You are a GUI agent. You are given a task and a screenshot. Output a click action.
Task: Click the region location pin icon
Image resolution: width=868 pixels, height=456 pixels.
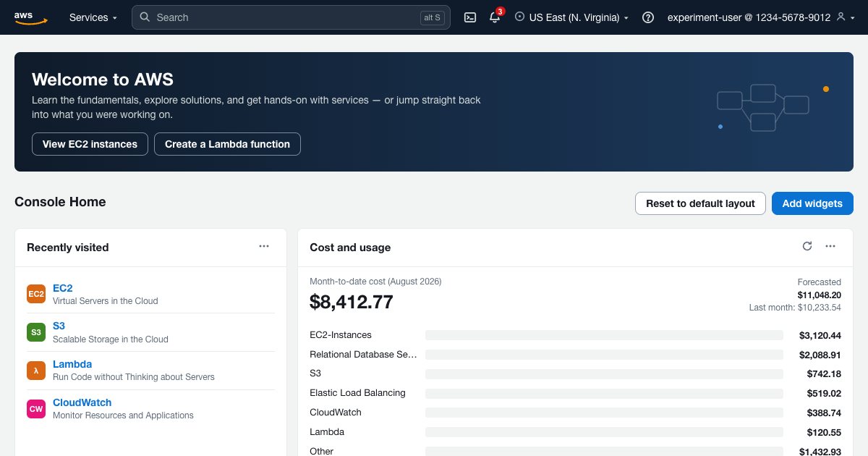519,17
